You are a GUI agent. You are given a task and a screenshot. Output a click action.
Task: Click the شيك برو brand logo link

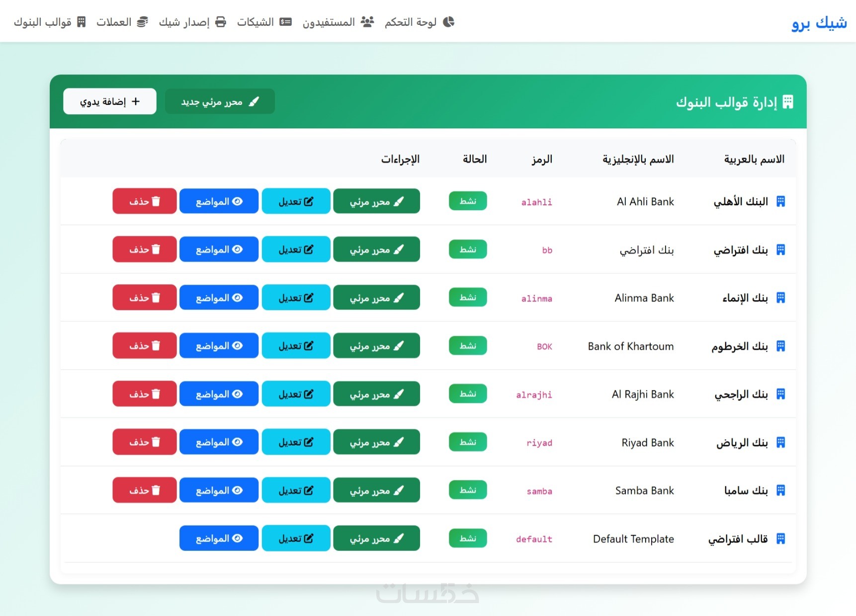[x=819, y=23]
